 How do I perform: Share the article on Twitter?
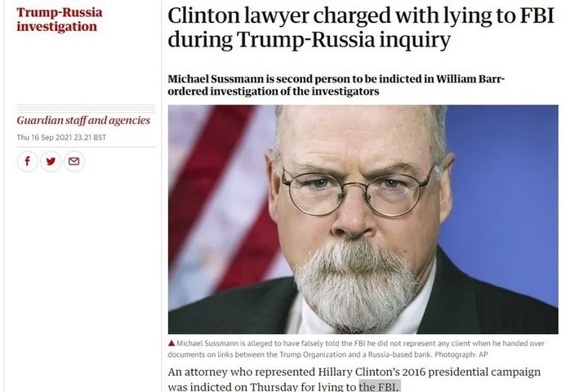(x=51, y=161)
